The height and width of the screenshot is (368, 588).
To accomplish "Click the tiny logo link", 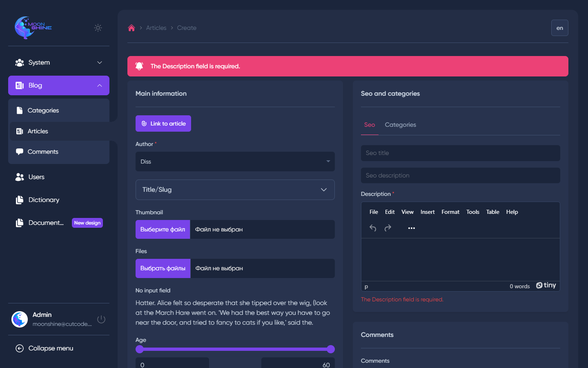I will 546,285.
